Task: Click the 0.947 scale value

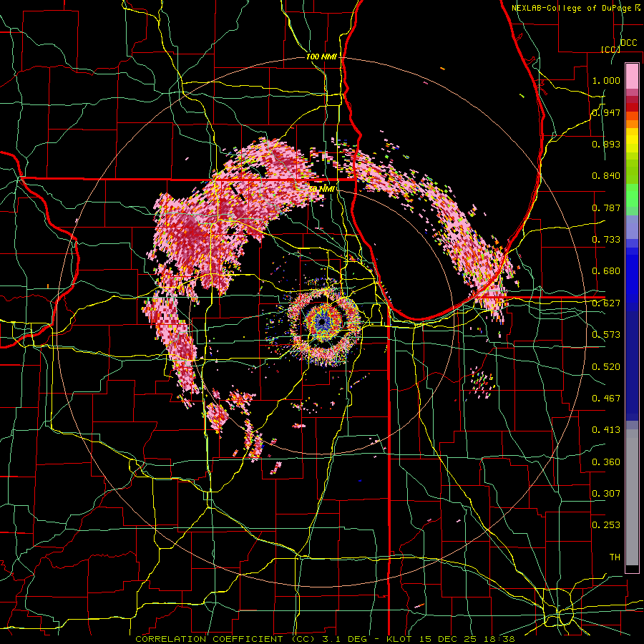Action: tap(606, 112)
